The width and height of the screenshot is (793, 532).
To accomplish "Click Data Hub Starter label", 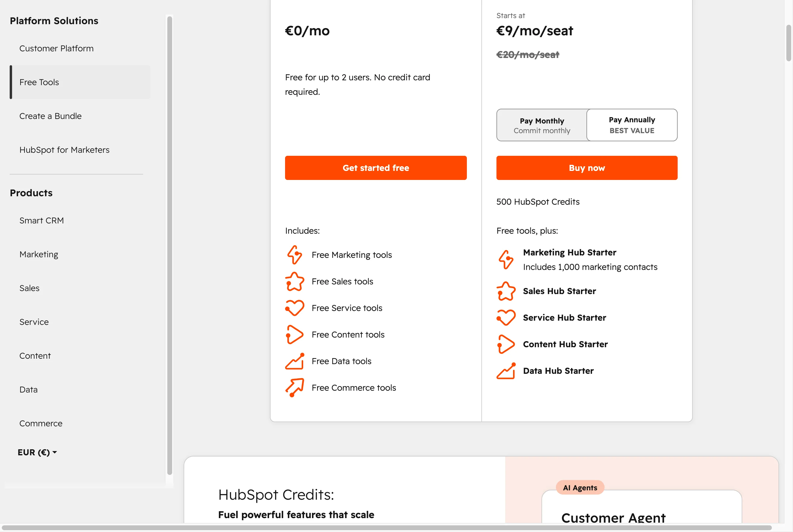I will pyautogui.click(x=558, y=371).
